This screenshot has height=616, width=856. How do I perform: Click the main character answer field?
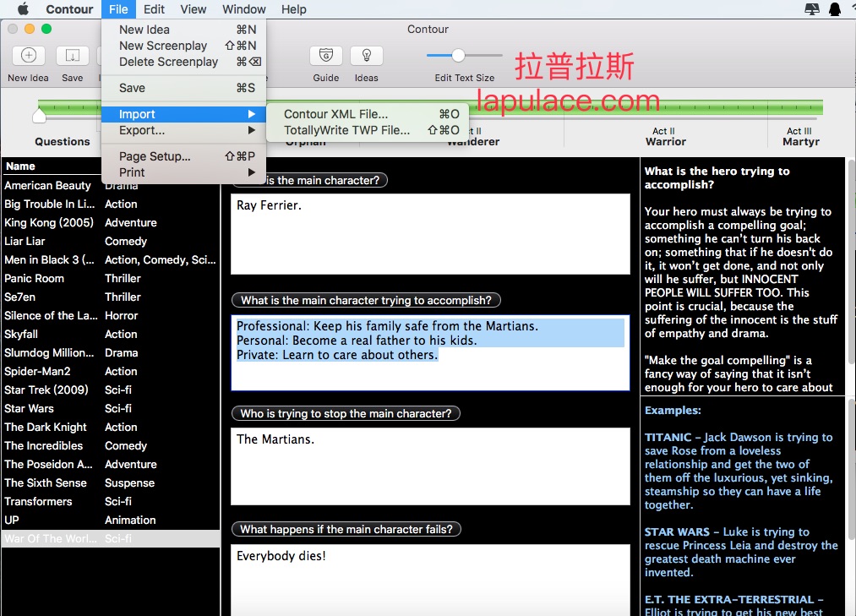430,234
